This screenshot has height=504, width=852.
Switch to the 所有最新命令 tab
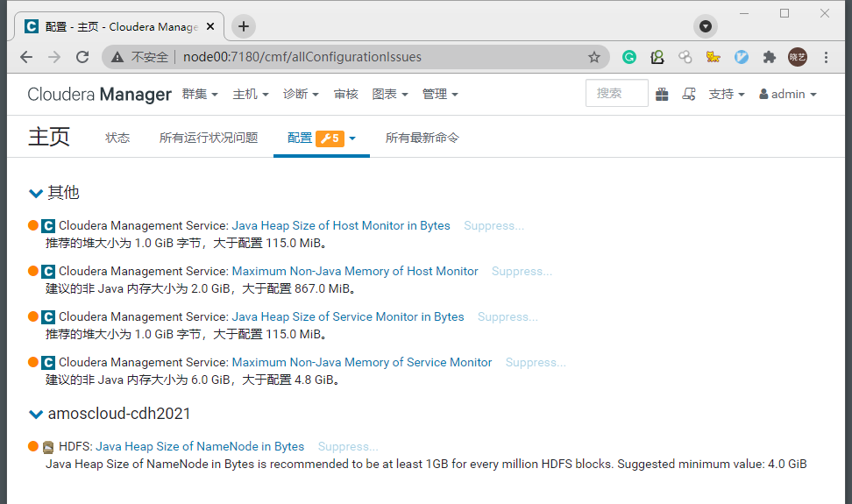click(422, 138)
